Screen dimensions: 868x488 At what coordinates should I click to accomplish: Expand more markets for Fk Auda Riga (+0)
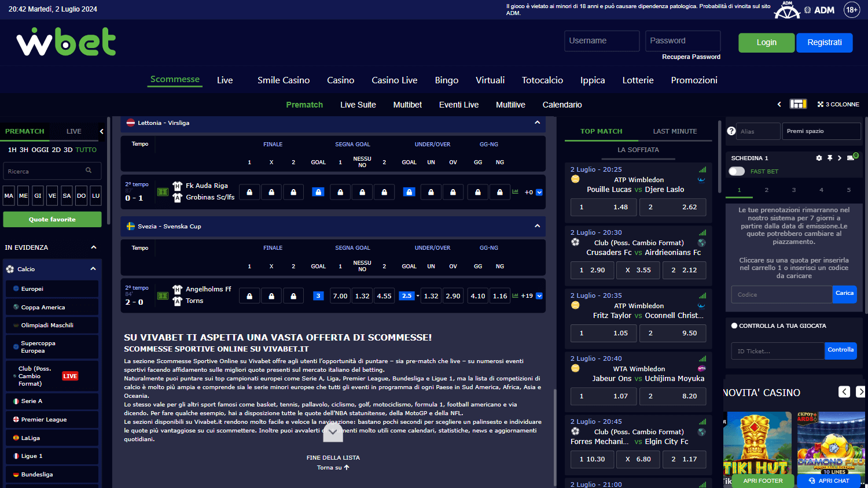539,193
